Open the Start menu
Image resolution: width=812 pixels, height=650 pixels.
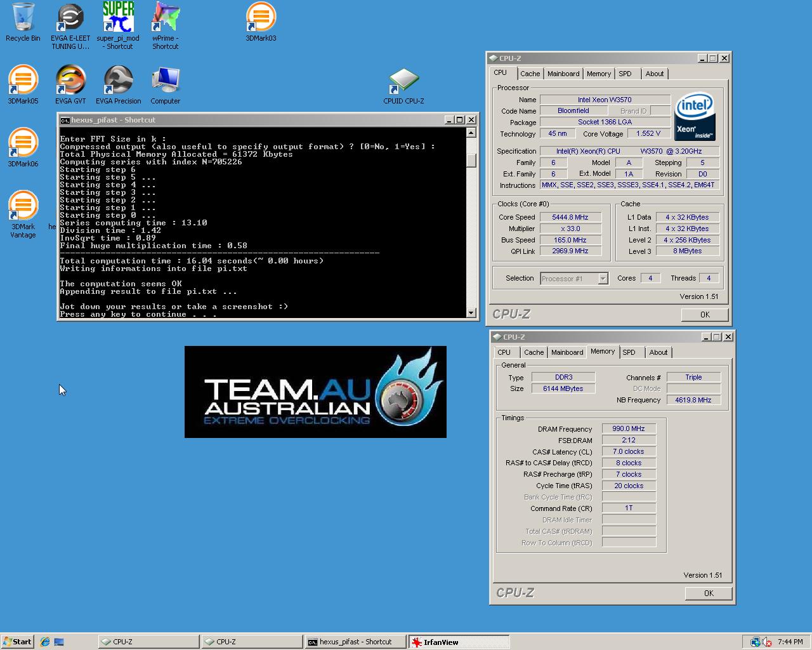17,642
